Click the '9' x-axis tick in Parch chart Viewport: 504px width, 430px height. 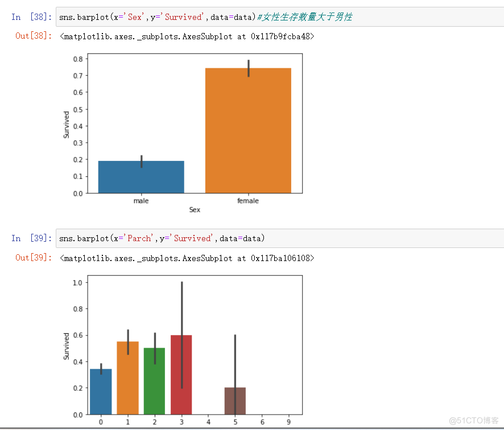[x=288, y=422]
